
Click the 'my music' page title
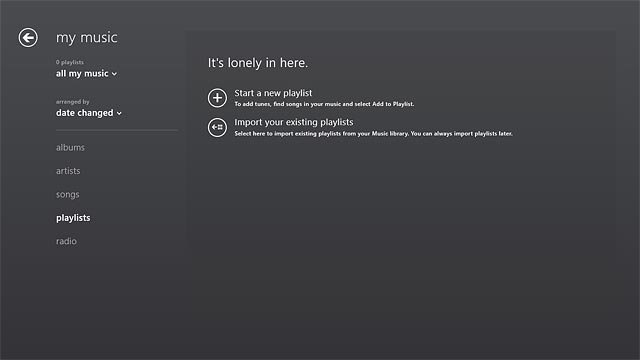tap(87, 38)
